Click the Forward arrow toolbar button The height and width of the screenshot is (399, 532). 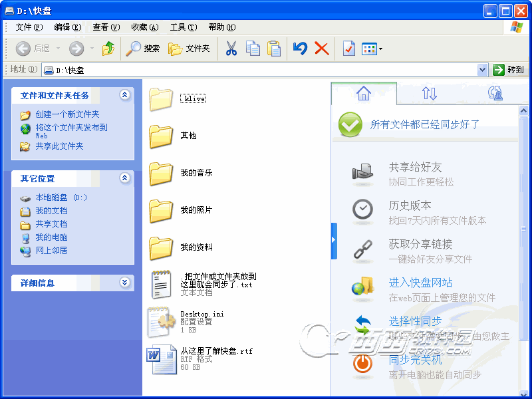[76, 49]
